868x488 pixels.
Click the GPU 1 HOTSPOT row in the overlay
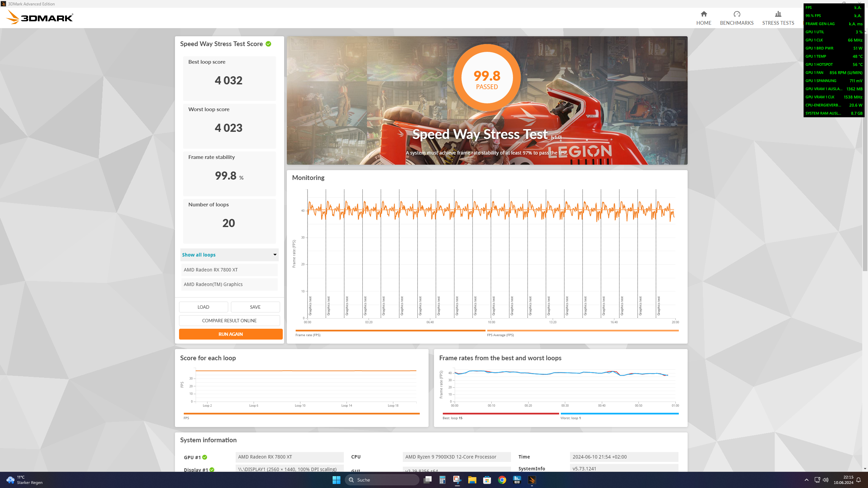834,64
